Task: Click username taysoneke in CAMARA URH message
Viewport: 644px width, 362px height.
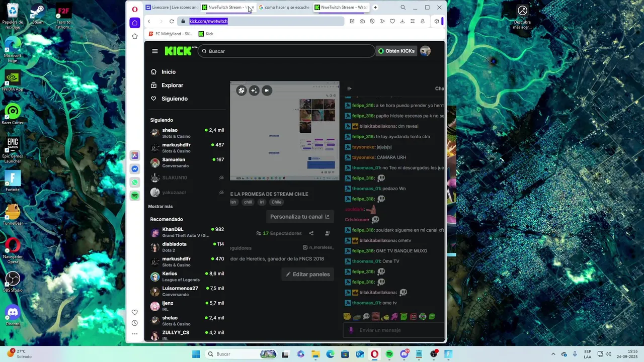Action: pyautogui.click(x=363, y=157)
